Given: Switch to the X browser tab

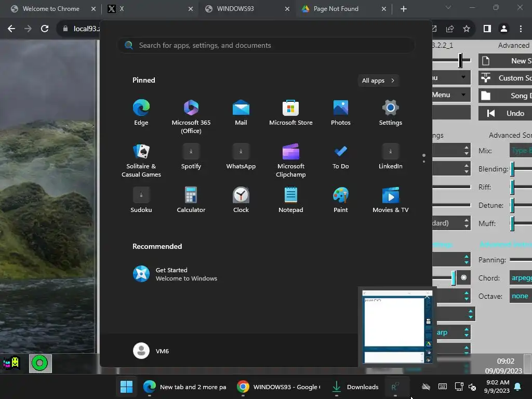Looking at the screenshot, I should [149, 9].
